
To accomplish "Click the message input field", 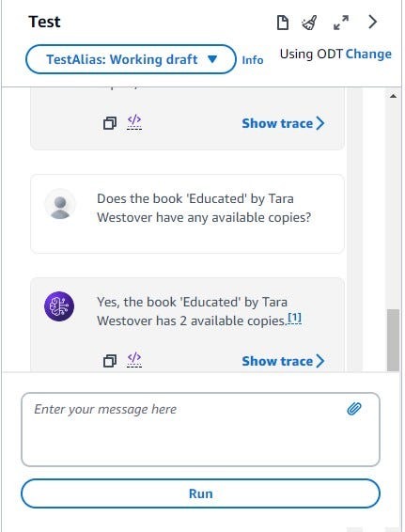I will tap(200, 430).
